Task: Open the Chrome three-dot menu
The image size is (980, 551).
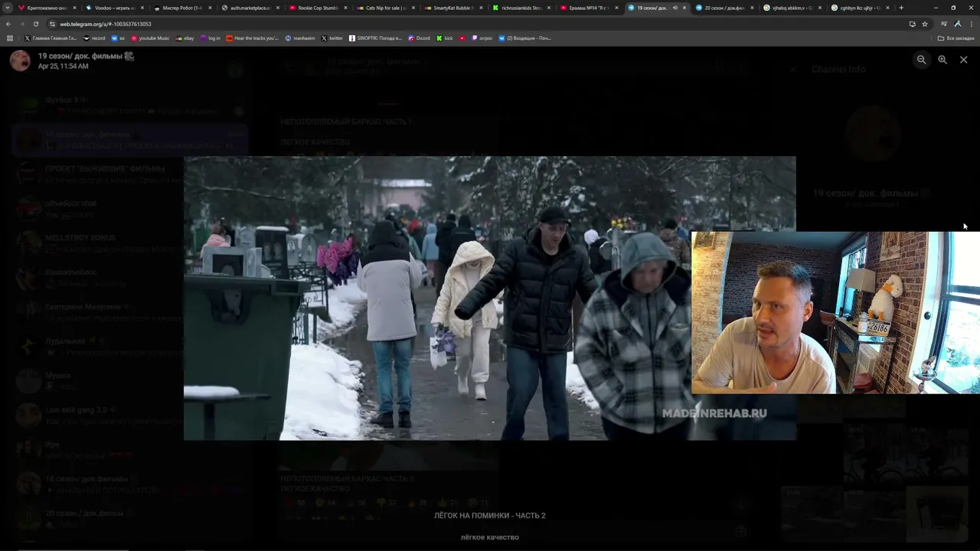Action: [x=970, y=24]
